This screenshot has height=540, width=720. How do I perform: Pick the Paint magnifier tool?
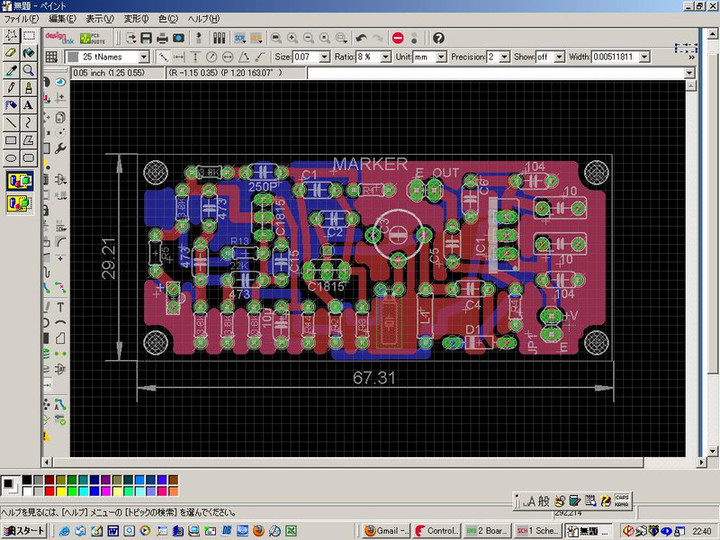tap(28, 70)
